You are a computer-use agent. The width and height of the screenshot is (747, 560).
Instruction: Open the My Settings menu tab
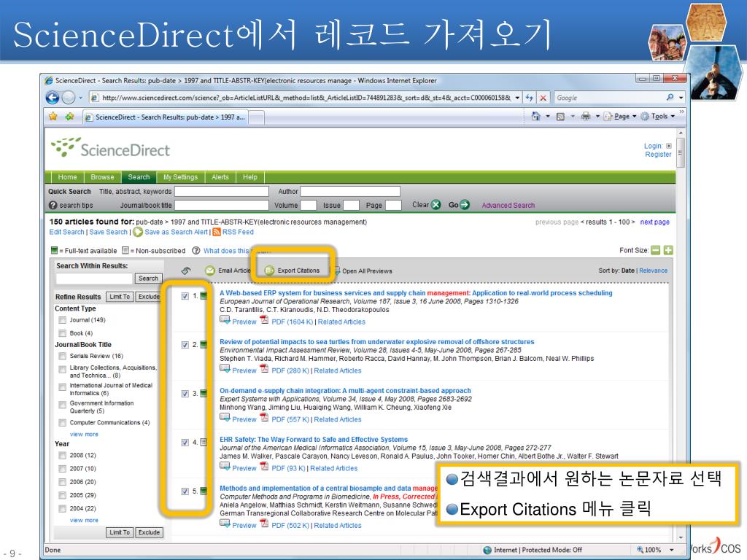181,177
